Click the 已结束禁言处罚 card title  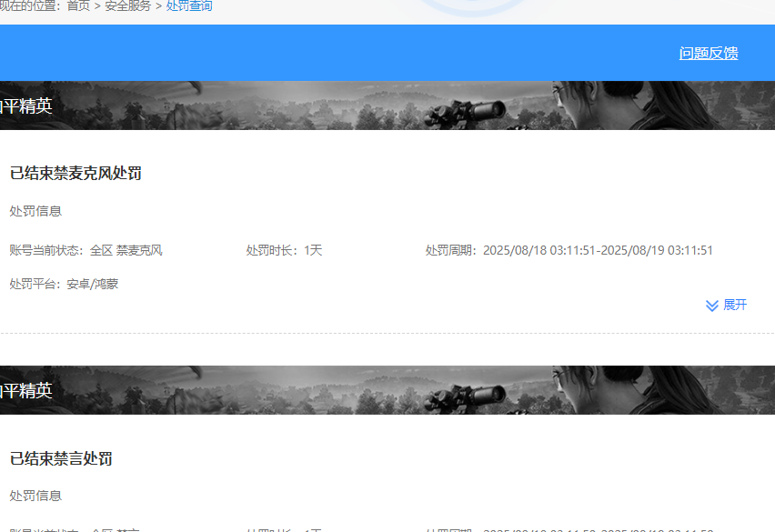59,458
